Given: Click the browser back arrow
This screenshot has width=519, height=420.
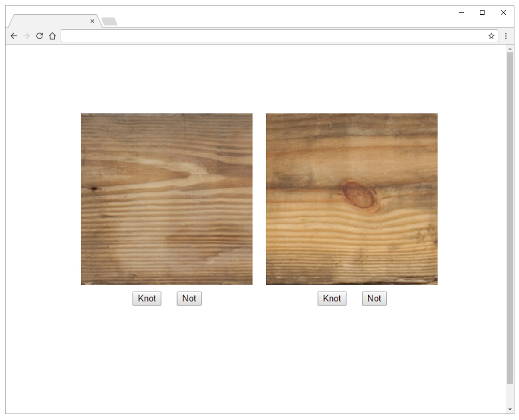Looking at the screenshot, I should (14, 36).
